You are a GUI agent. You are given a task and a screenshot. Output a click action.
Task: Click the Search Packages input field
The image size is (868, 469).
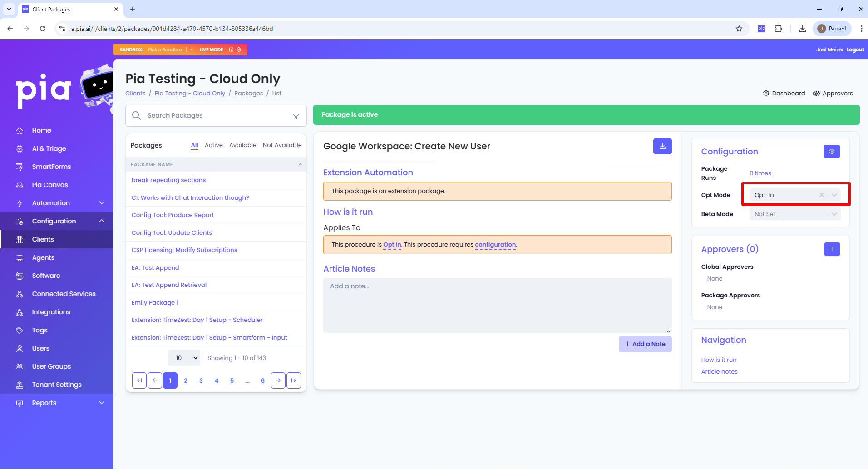216,116
